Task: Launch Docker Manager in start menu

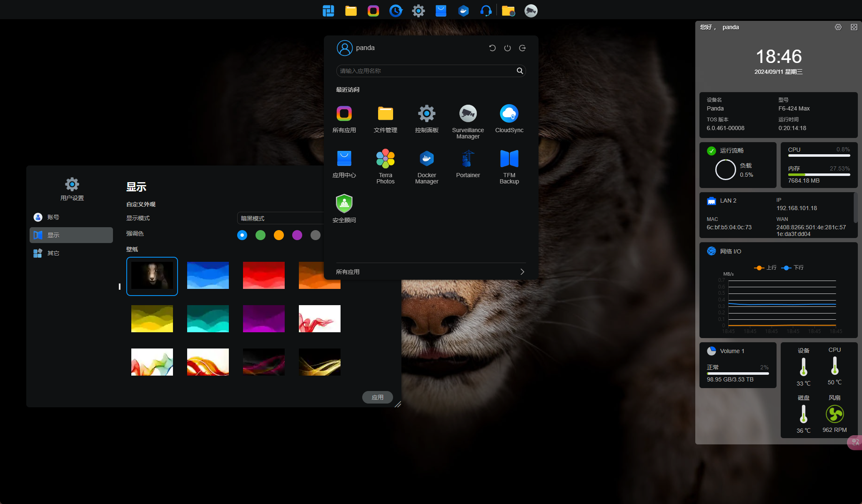Action: pyautogui.click(x=427, y=167)
